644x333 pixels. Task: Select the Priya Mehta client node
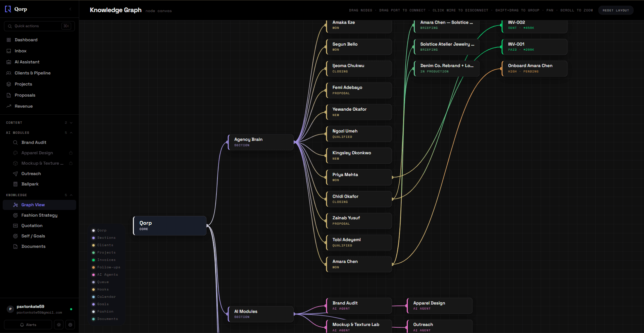pos(359,177)
